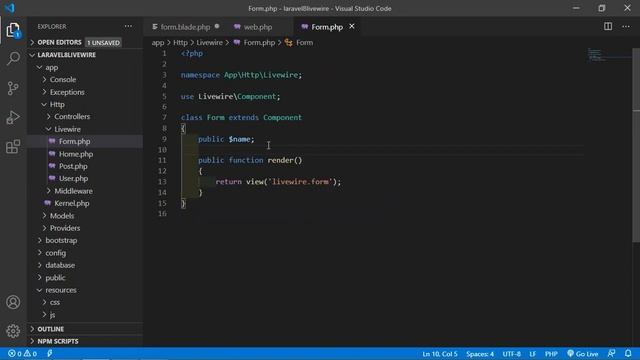Click the editor vertical scrollbar
This screenshot has width=640, height=360.
click(636, 145)
